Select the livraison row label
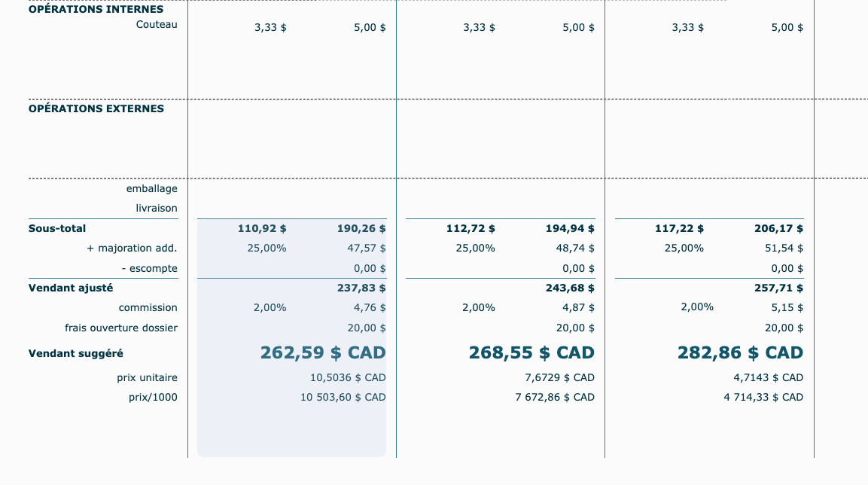This screenshot has height=485, width=868. click(157, 209)
